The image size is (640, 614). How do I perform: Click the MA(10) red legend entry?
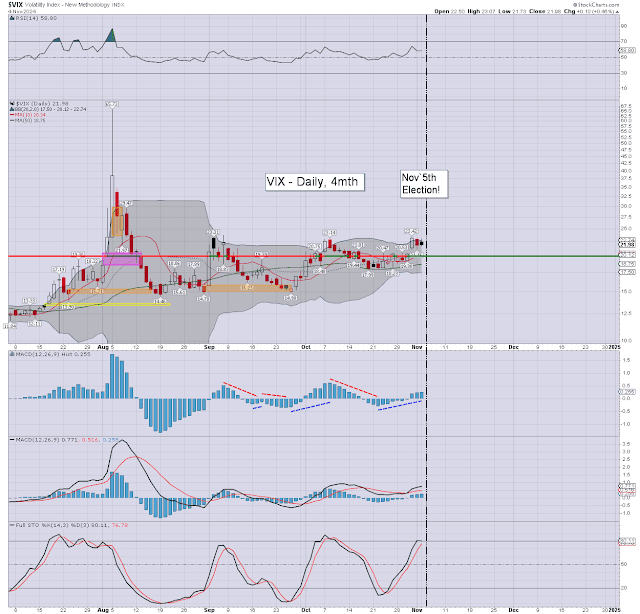28,115
